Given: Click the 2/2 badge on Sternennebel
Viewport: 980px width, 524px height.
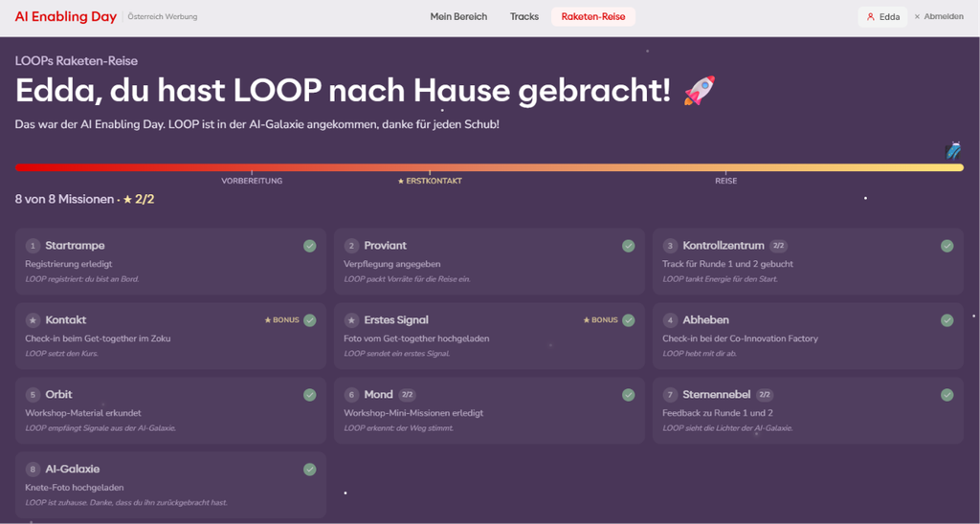Looking at the screenshot, I should tap(765, 395).
